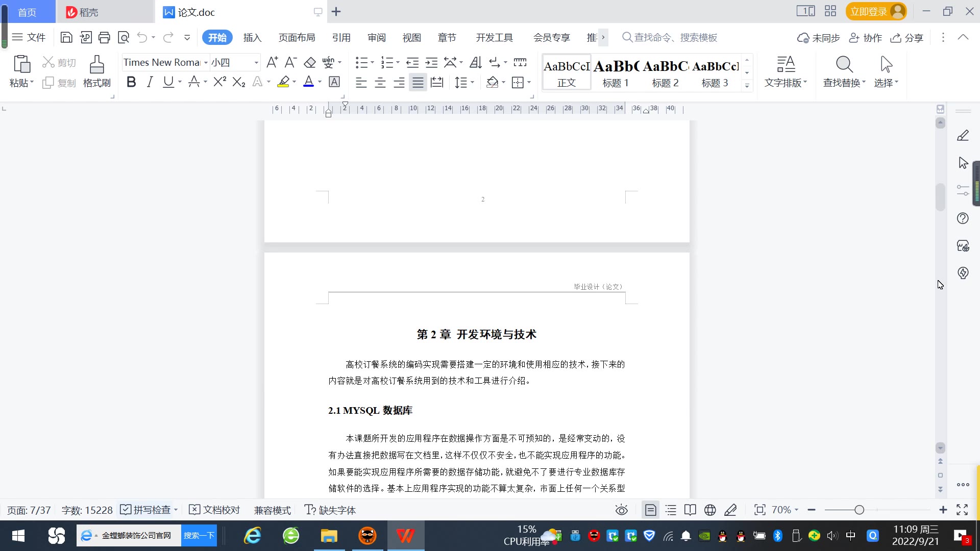The image size is (980, 551).
Task: Click the Paste clipboard icon
Action: (21, 64)
